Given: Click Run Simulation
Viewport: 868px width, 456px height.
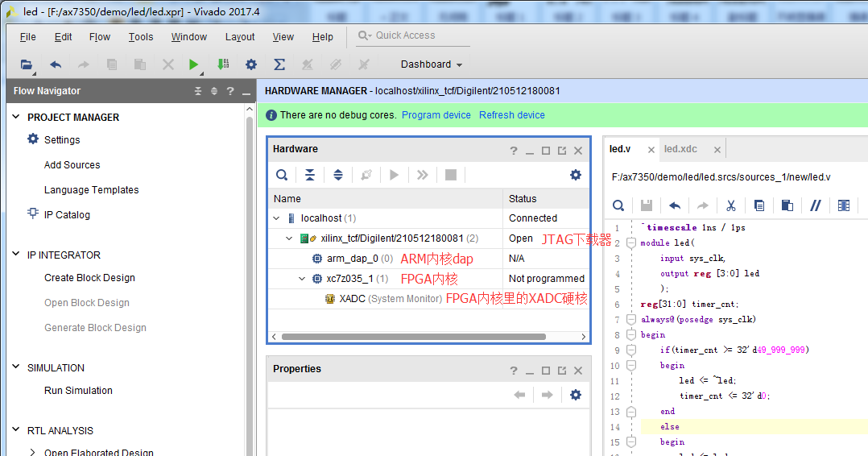Looking at the screenshot, I should coord(78,390).
